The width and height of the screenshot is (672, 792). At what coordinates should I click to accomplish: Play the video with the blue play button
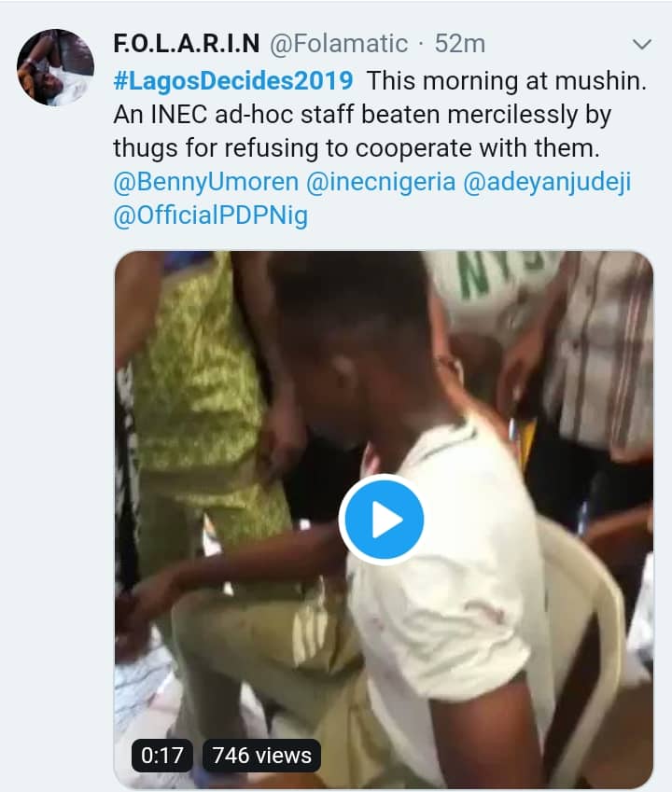click(382, 520)
